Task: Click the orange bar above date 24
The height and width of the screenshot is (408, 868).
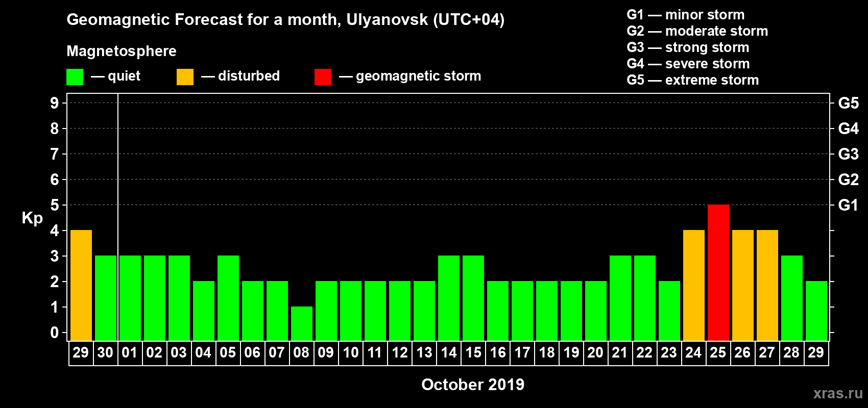Action: coord(694,285)
